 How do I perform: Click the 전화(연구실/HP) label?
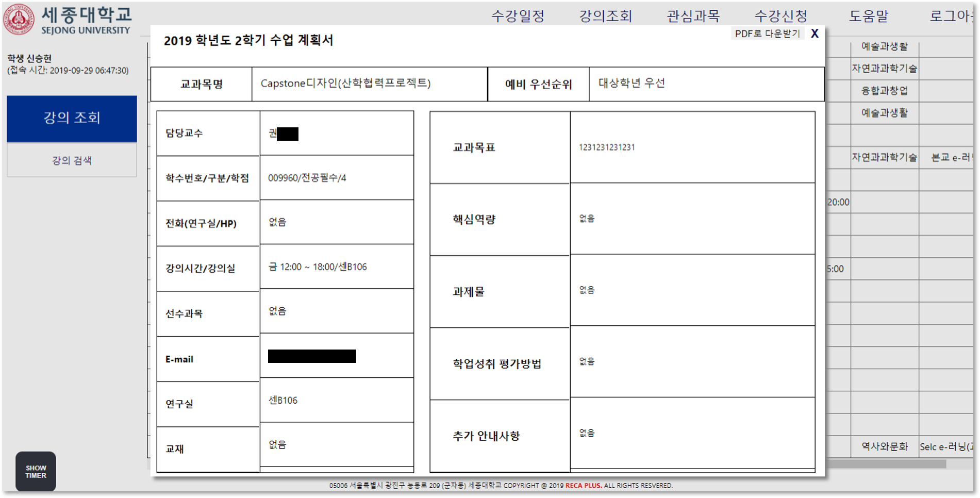201,223
